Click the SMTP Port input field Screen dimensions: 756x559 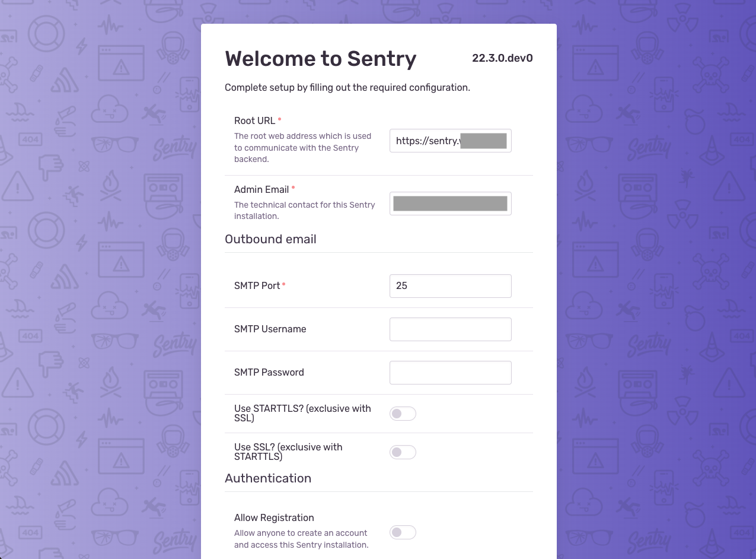pos(450,285)
